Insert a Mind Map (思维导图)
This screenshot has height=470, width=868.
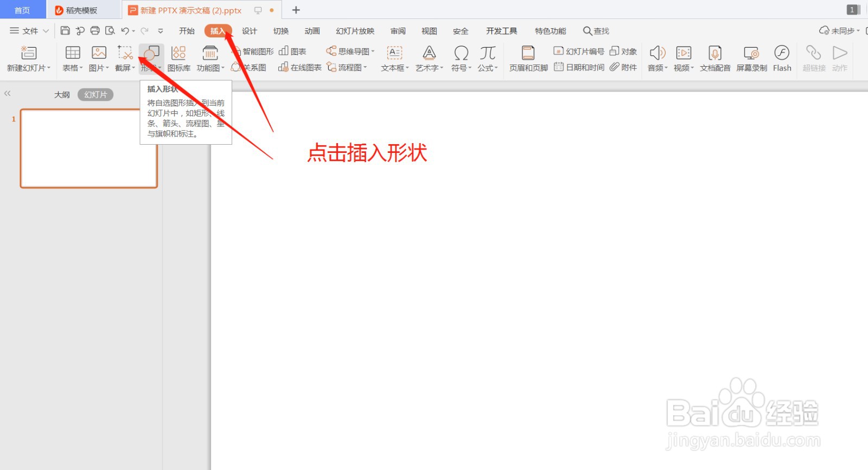point(348,51)
